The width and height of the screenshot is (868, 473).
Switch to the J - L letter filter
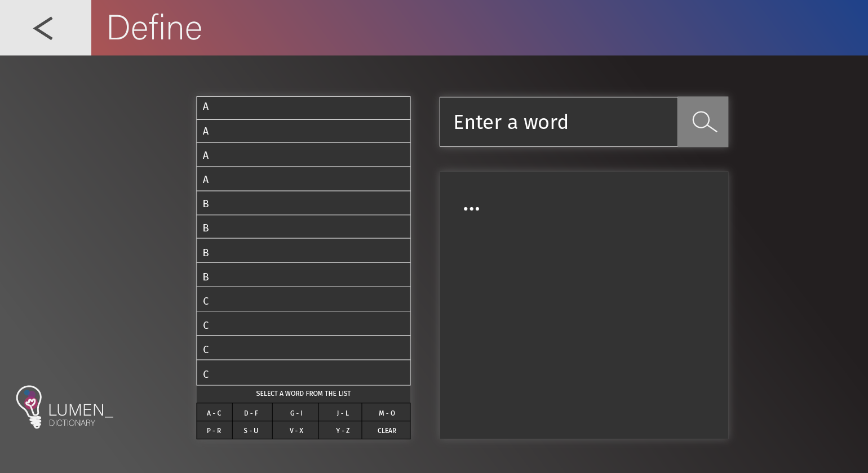342,412
